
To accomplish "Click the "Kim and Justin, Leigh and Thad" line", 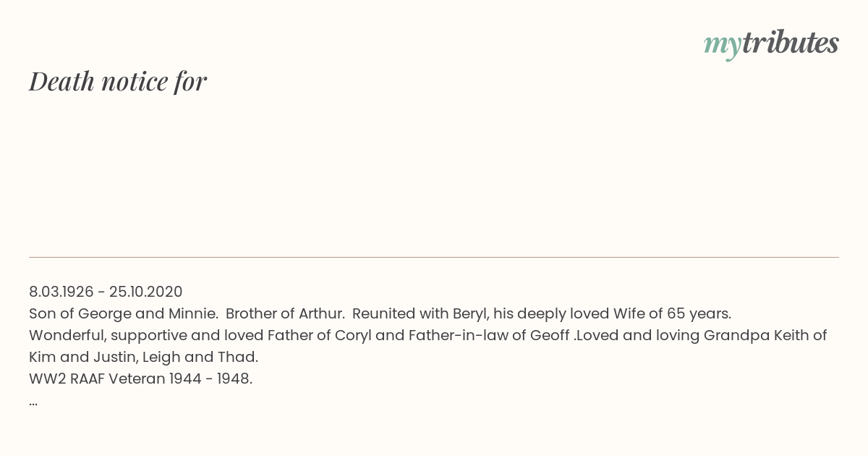I will click(143, 357).
